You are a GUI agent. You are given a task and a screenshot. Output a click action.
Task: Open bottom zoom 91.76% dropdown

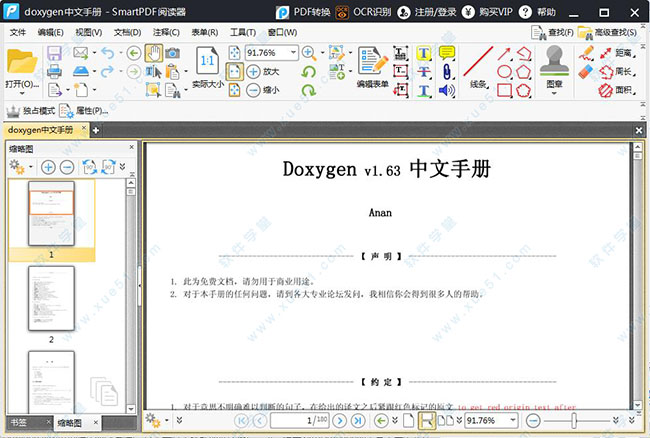click(513, 420)
